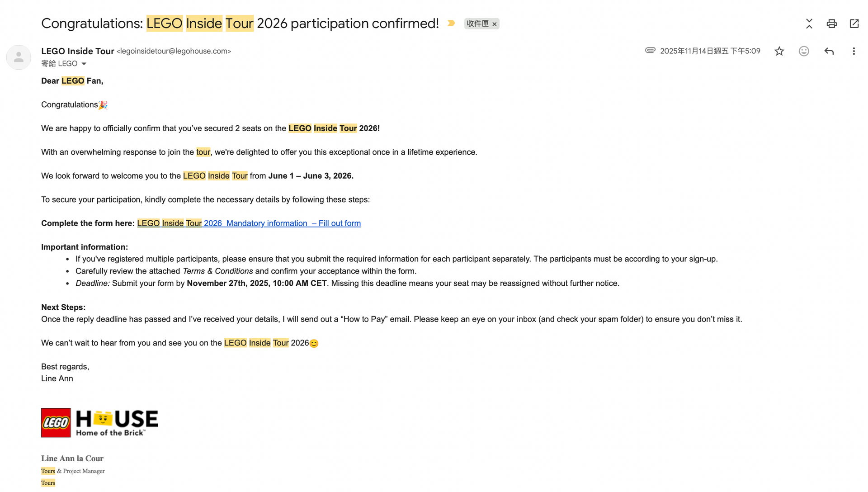The height and width of the screenshot is (492, 868).
Task: Click sender name LEGO Inside Tour
Action: pyautogui.click(x=78, y=51)
